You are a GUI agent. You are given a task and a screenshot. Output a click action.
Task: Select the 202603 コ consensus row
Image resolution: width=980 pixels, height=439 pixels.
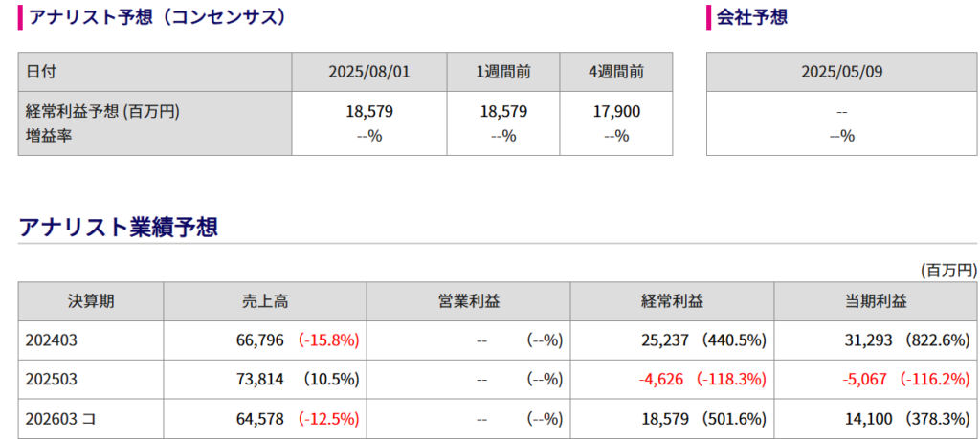click(498, 418)
